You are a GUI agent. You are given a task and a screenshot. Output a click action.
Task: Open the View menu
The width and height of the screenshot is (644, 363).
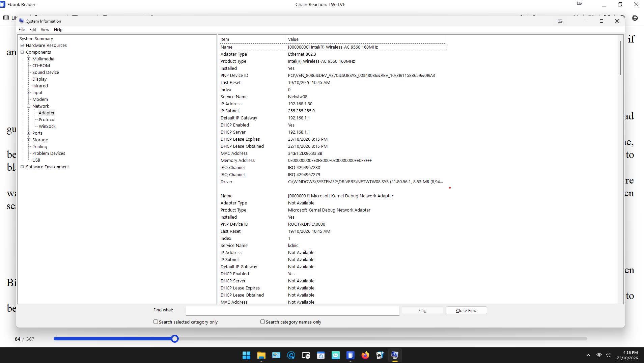45,30
